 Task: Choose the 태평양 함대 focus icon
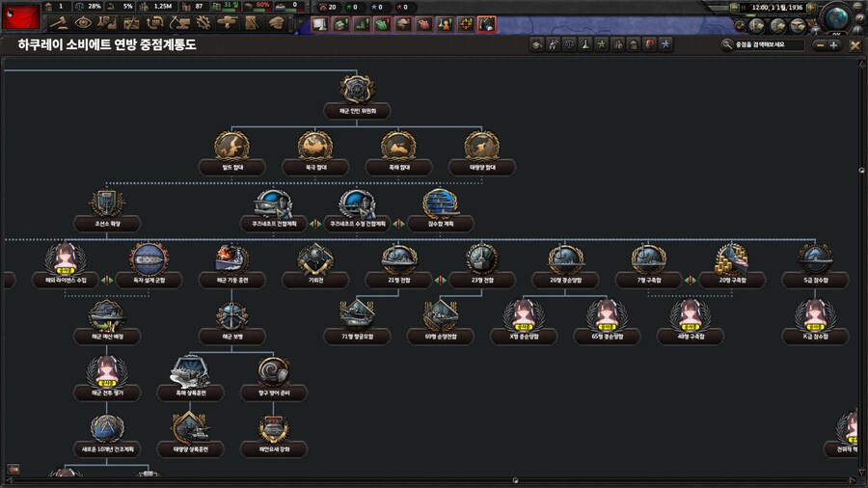(481, 148)
